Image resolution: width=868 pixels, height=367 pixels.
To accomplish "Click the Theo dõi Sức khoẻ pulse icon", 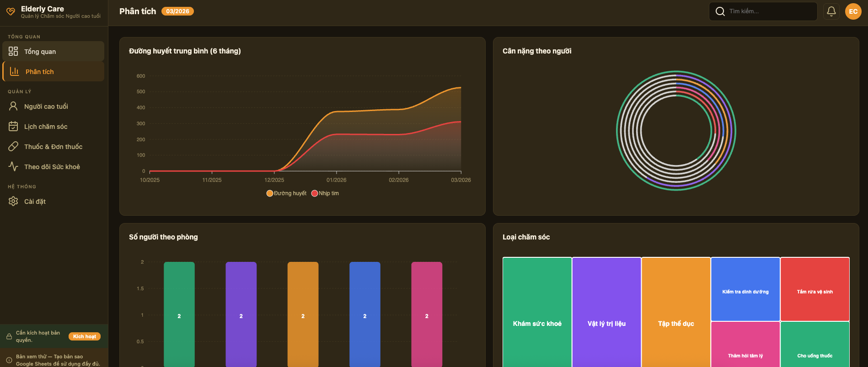I will pyautogui.click(x=13, y=166).
